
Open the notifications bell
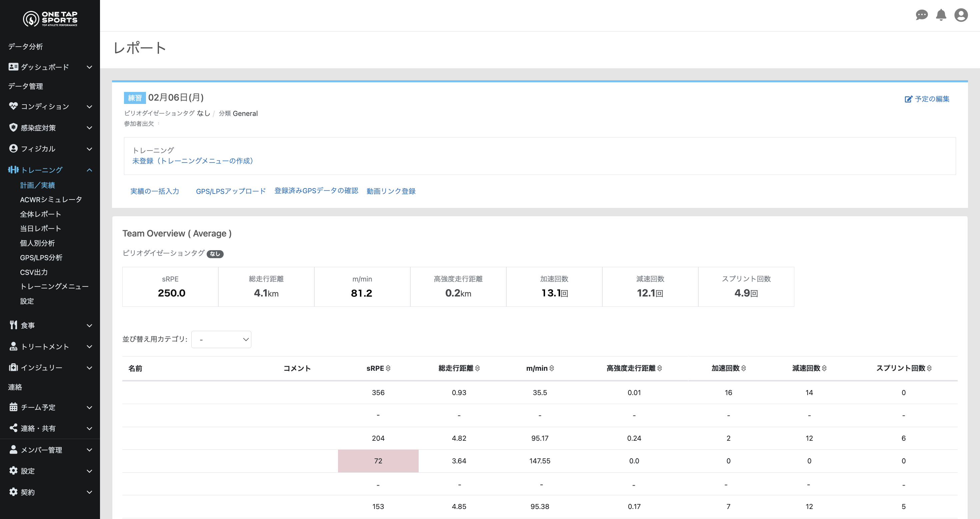[941, 15]
